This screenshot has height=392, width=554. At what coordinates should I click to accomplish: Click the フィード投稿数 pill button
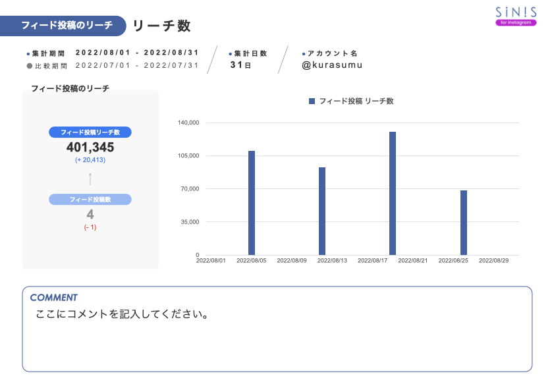click(x=91, y=198)
